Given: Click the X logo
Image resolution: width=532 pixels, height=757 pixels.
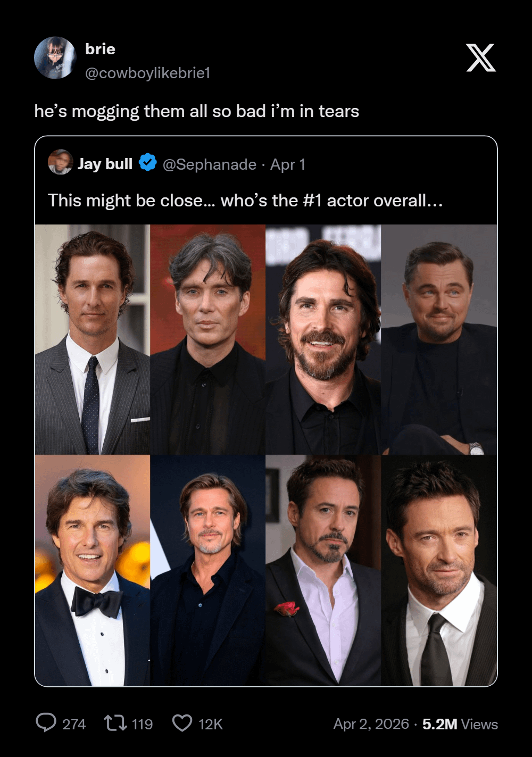Looking at the screenshot, I should click(x=481, y=58).
